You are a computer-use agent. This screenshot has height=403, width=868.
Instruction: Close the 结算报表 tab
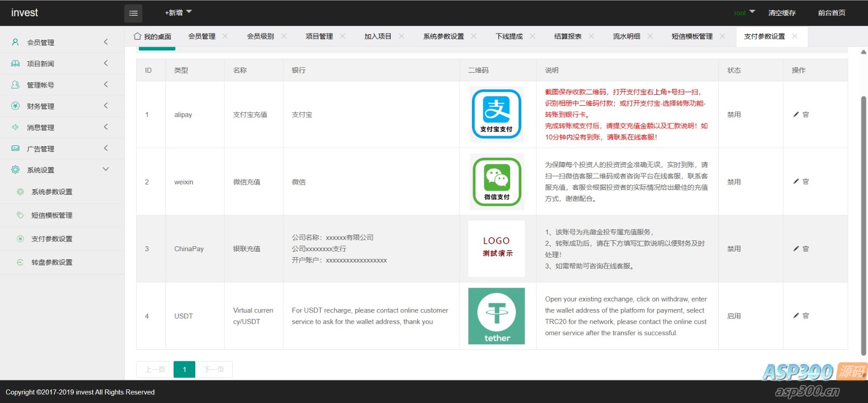591,36
